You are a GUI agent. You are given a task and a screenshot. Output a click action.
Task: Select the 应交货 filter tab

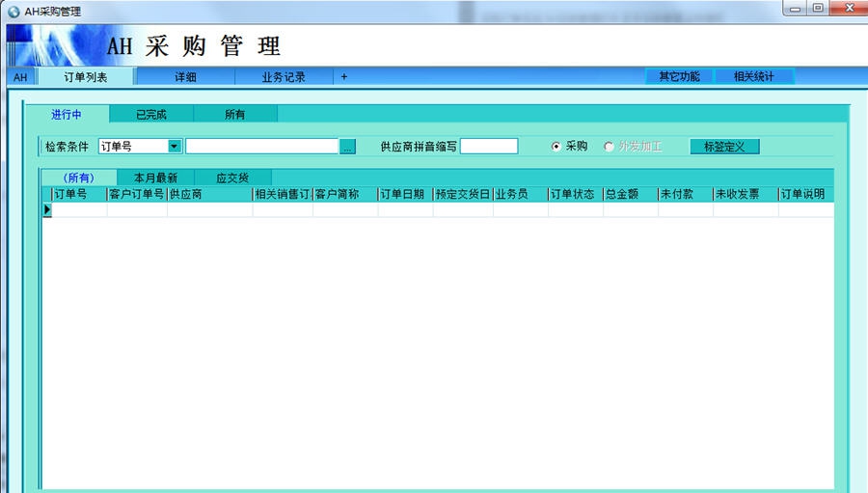pos(232,178)
